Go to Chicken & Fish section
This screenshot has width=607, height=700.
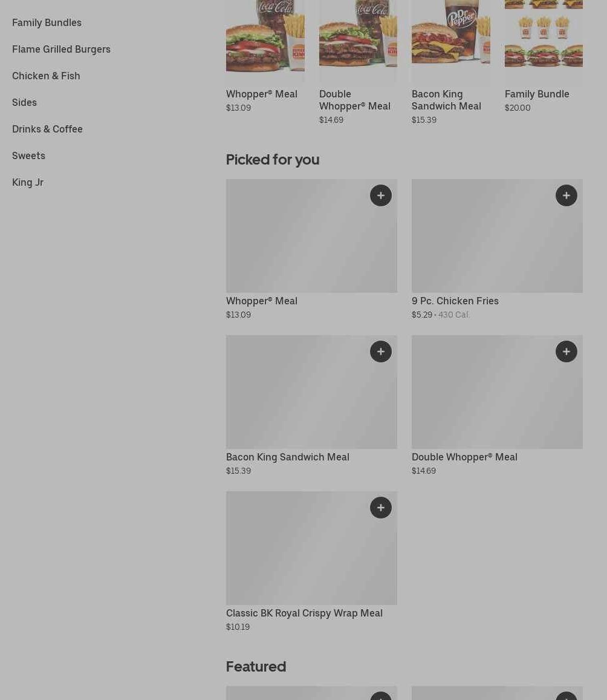point(46,76)
